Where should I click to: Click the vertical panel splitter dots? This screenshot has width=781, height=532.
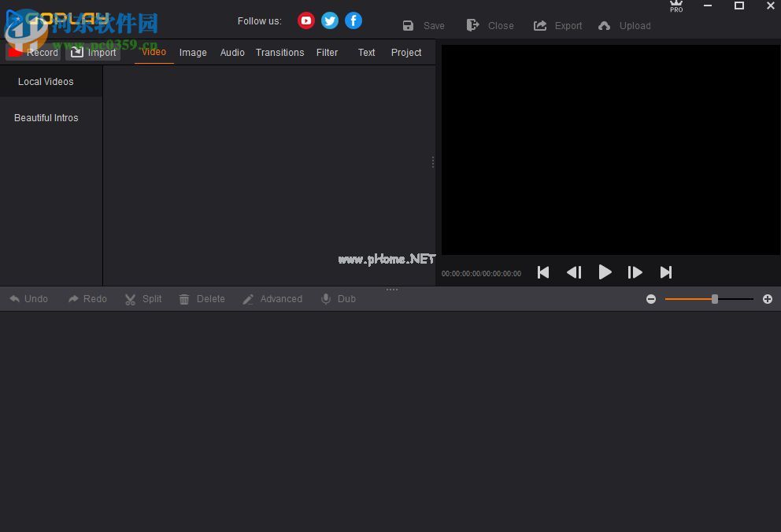coord(433,162)
